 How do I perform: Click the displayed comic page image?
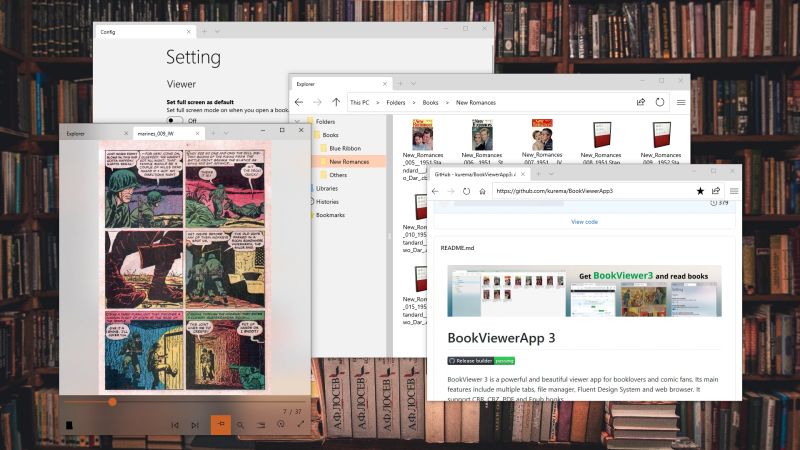(185, 269)
